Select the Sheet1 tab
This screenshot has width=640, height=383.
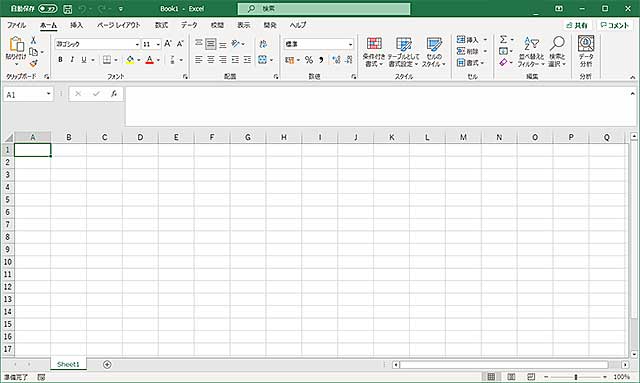tap(68, 364)
